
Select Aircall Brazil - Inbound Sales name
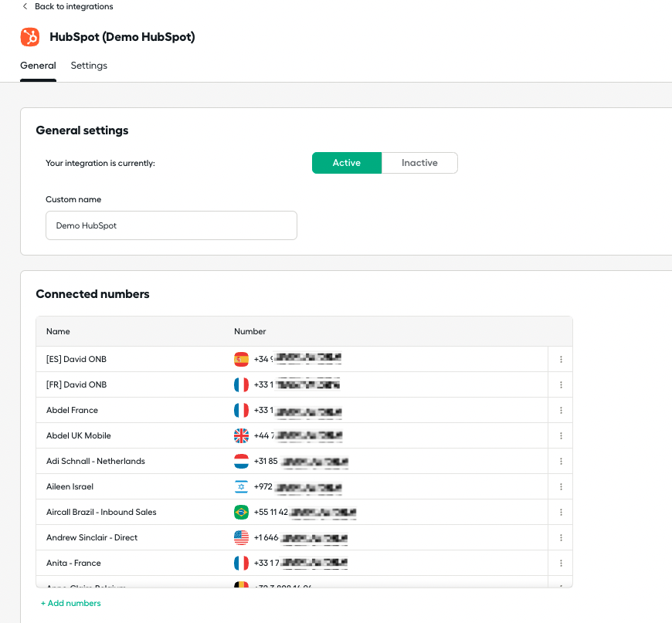click(101, 512)
